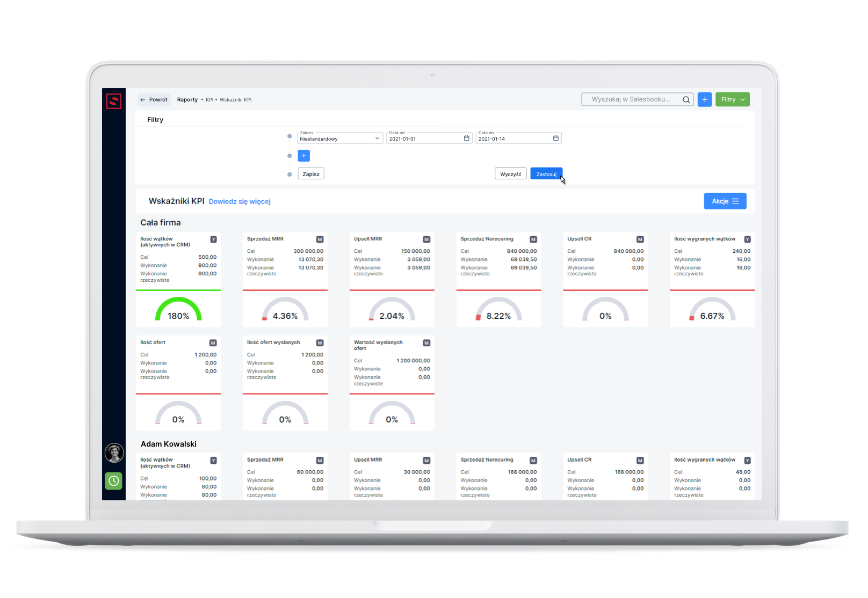Expand the Zakres Niestandardowy dropdown
This screenshot has width=868, height=598.
point(340,137)
